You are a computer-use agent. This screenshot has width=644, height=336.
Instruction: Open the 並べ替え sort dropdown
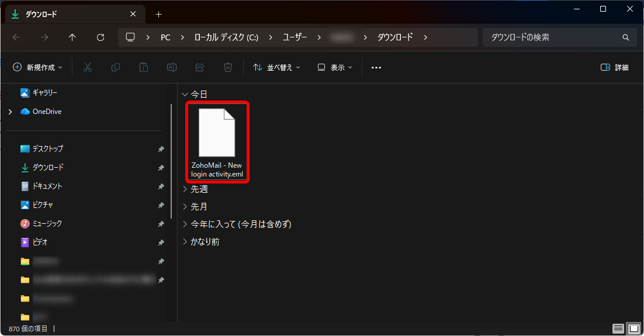pos(276,67)
